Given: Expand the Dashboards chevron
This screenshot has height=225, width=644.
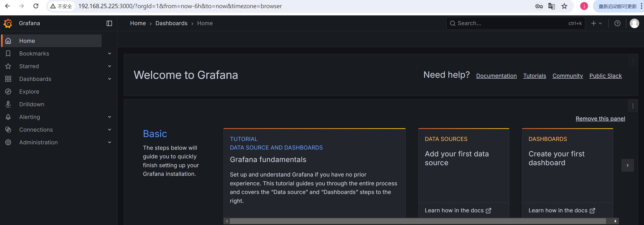Looking at the screenshot, I should tap(110, 79).
